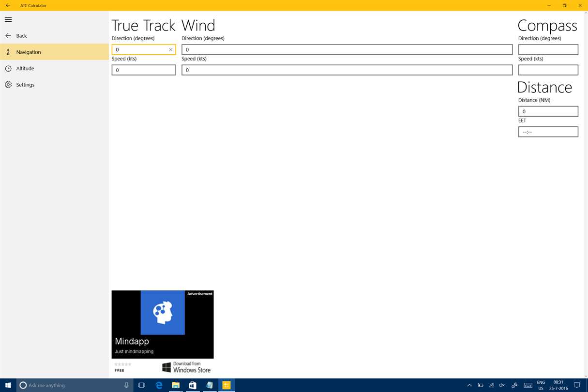The width and height of the screenshot is (588, 392).
Task: Click the taskbar clock and date
Action: point(558,385)
